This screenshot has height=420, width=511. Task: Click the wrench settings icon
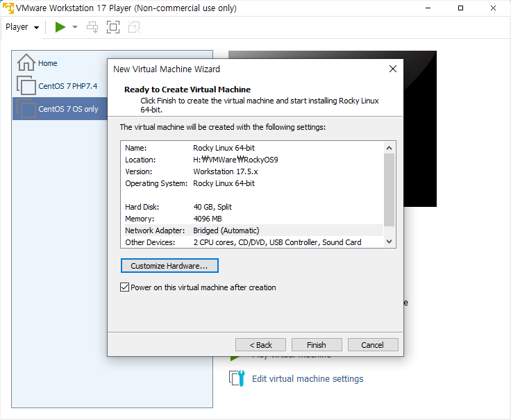coord(237,378)
